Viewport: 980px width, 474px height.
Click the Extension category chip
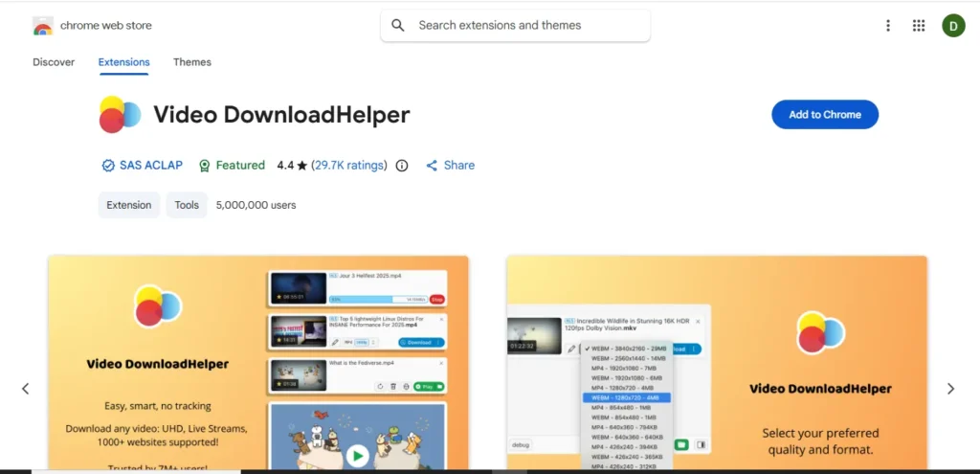[x=129, y=205]
